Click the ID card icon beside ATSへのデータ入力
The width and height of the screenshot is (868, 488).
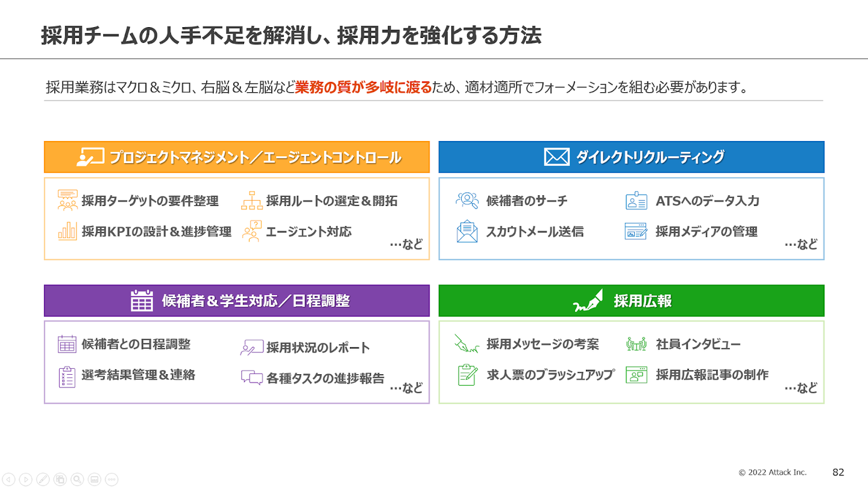tap(636, 201)
